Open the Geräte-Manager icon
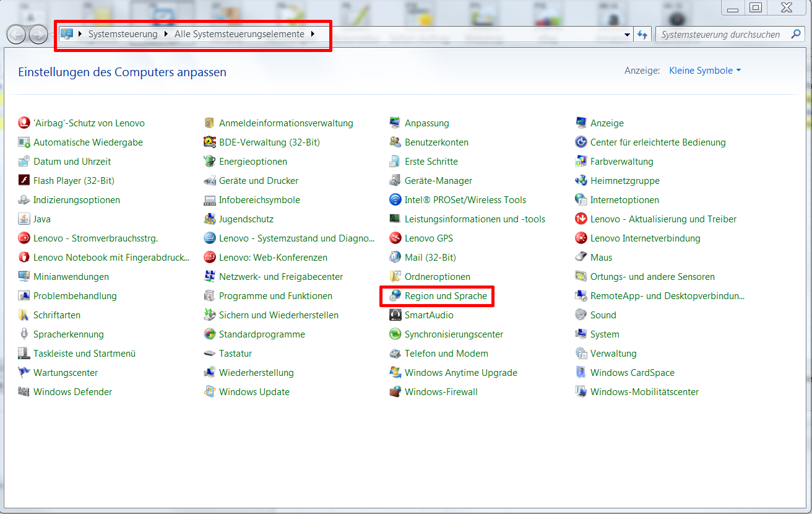Viewport: 812px width, 514px height. pos(395,180)
